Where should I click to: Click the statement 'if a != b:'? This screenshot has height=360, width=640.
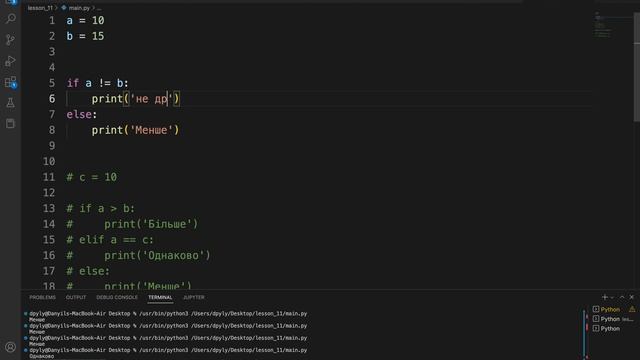pos(98,83)
